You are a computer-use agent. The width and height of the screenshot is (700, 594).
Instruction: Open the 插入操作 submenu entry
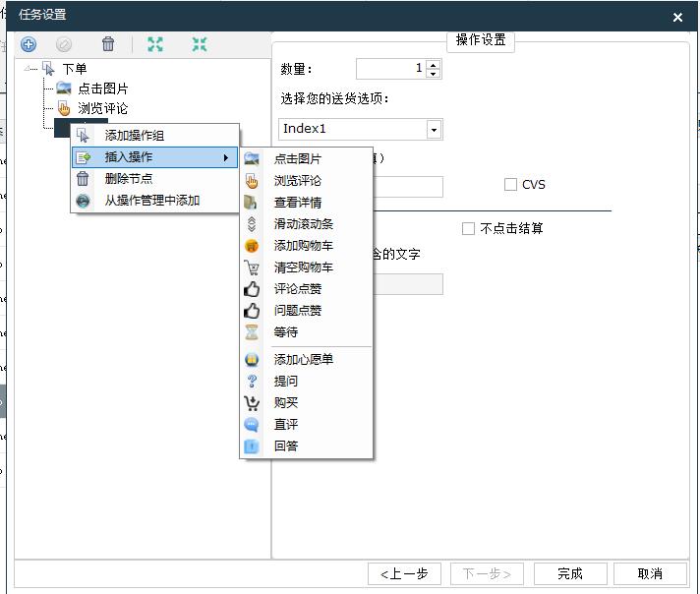coord(155,157)
